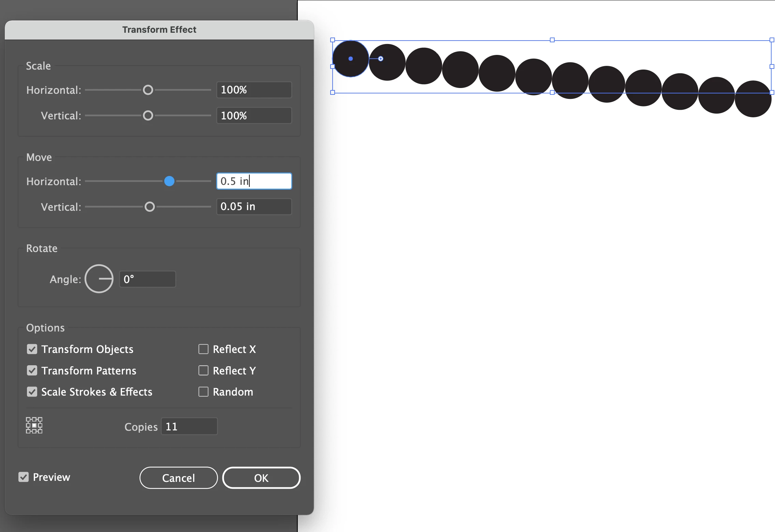Viewport: 775px width, 532px height.
Task: Enable Reflect X checkbox
Action: [x=203, y=349]
